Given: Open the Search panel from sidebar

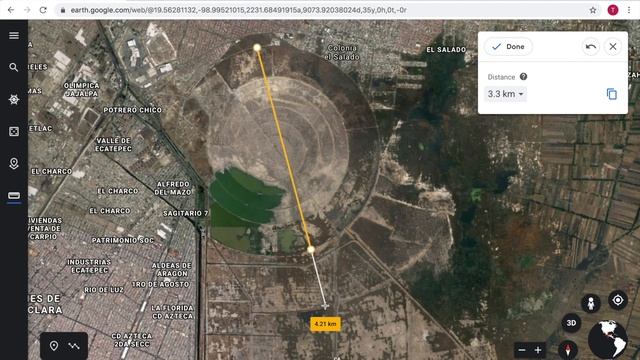Looking at the screenshot, I should tap(14, 67).
